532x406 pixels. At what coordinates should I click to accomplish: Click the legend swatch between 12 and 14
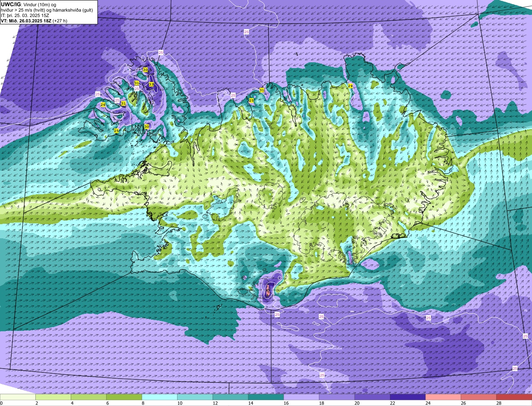point(231,397)
